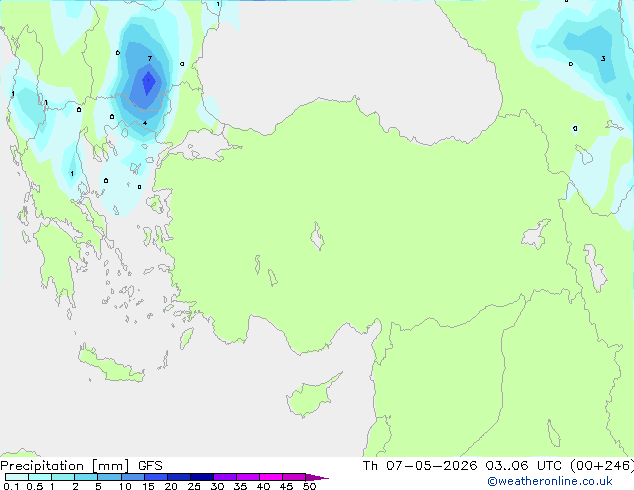Click the precipitation value label 7

click(150, 58)
